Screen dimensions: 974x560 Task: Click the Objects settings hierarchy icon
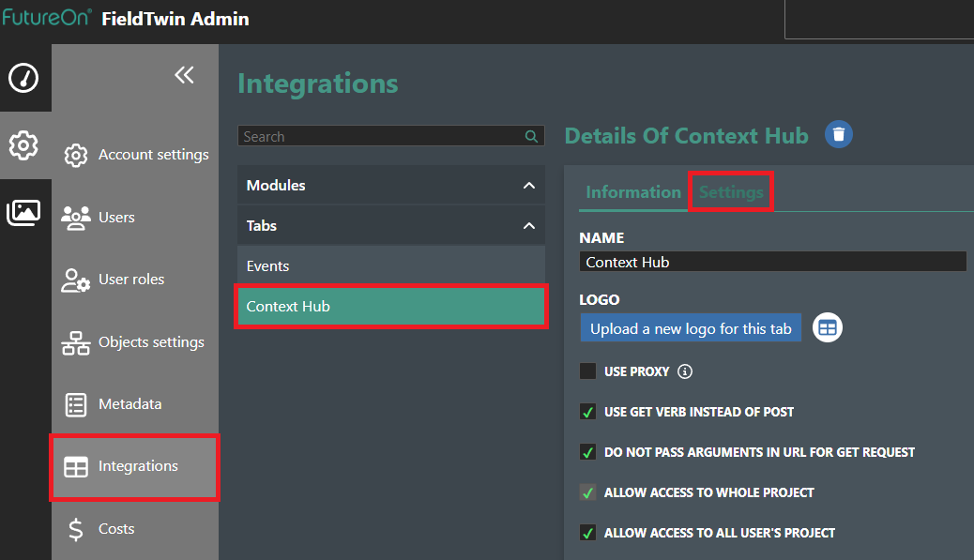click(x=76, y=342)
